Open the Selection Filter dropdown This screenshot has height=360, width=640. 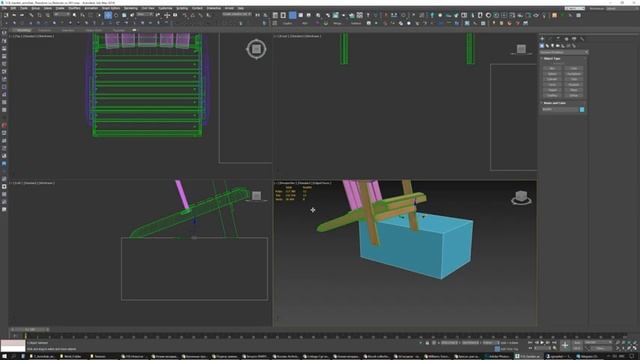coord(62,15)
